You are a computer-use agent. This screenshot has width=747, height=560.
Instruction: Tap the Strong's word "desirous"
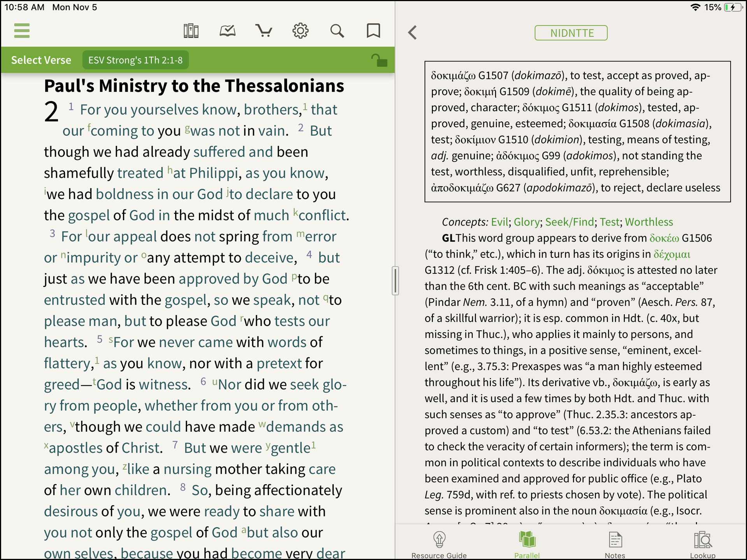[71, 511]
